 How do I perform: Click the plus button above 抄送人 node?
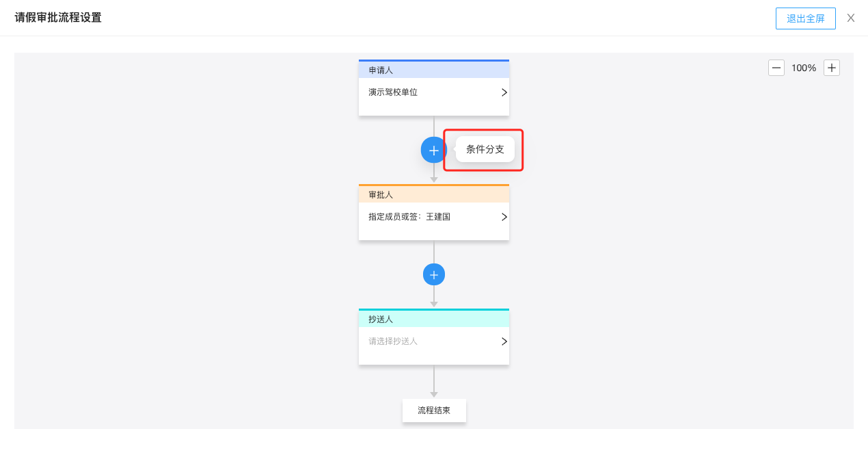pyautogui.click(x=433, y=274)
